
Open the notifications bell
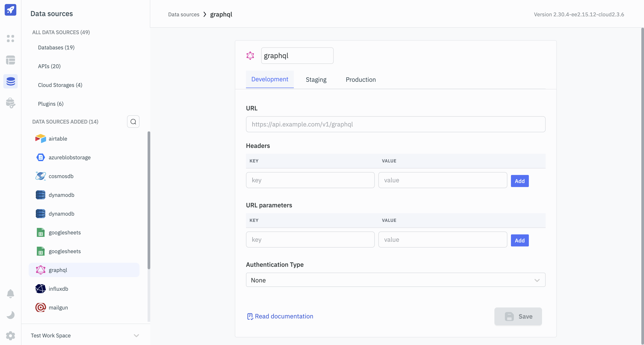pos(11,294)
